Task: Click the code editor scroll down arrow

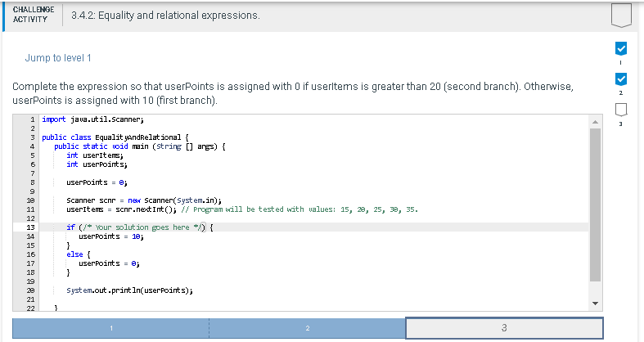Action: (x=595, y=304)
